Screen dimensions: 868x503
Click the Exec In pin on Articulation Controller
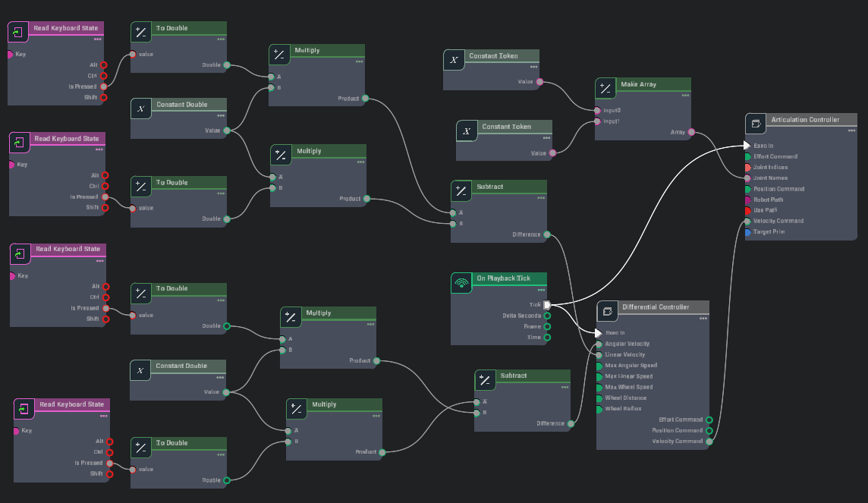pos(748,146)
